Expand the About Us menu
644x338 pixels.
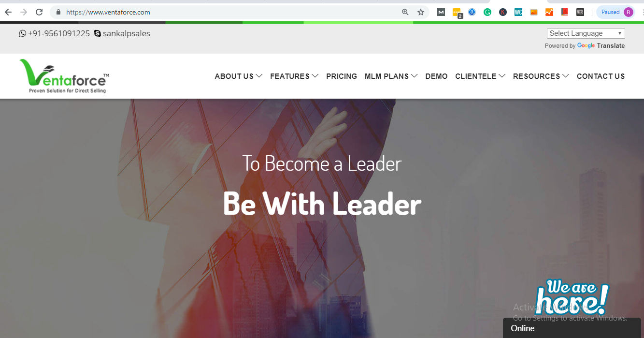(x=239, y=76)
